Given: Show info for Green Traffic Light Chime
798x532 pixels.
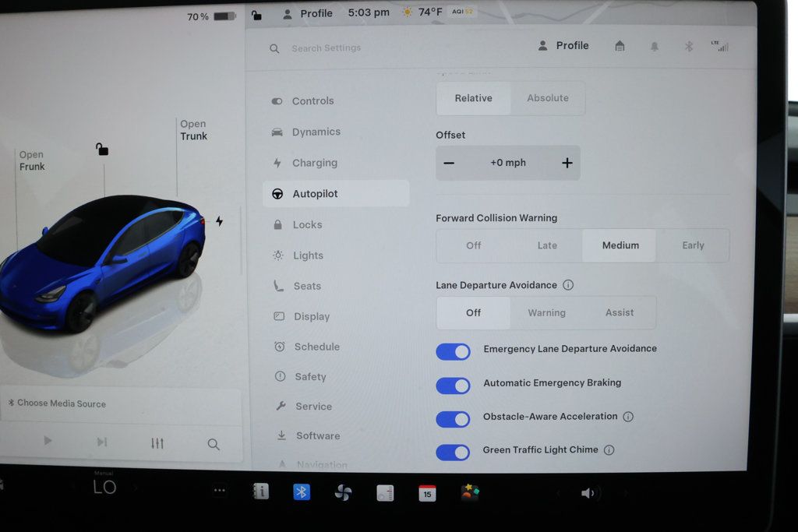Looking at the screenshot, I should [x=609, y=450].
